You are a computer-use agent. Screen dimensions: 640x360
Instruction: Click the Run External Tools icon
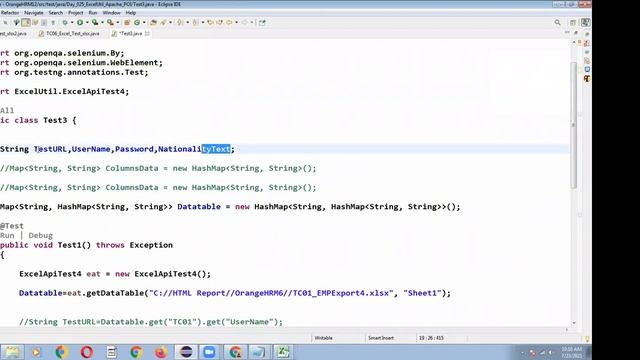coord(110,22)
